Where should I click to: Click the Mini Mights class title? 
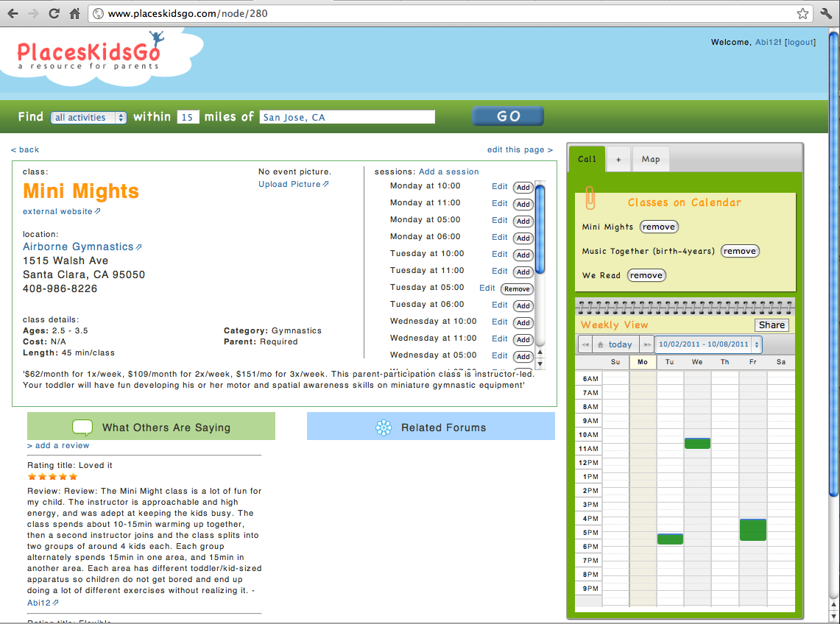81,191
